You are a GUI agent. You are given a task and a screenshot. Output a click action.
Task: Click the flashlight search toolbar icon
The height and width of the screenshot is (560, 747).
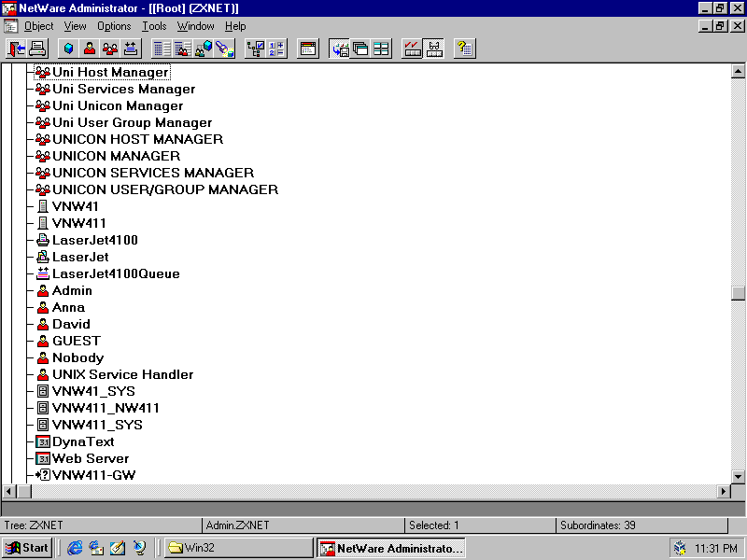tap(224, 49)
